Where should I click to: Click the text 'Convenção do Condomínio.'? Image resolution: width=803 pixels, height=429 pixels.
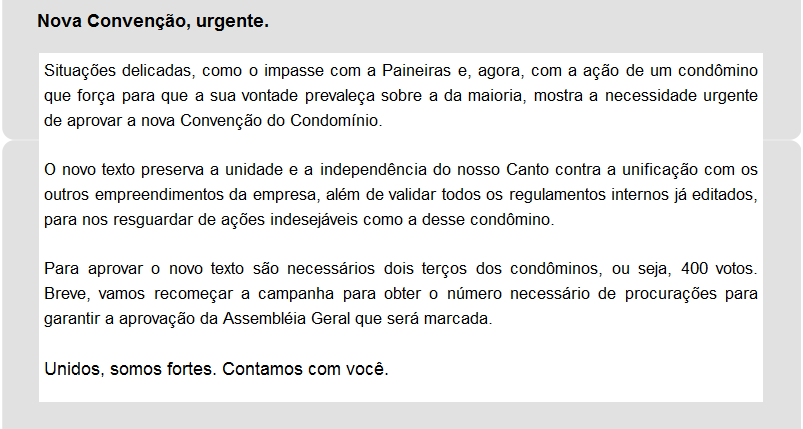coord(281,121)
